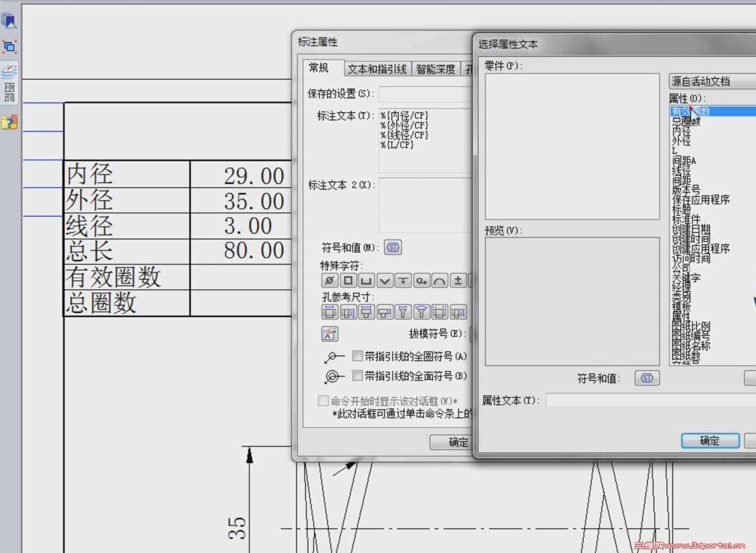Select 图纸比例 in the 属性 list
The image size is (756, 553).
pos(691,326)
